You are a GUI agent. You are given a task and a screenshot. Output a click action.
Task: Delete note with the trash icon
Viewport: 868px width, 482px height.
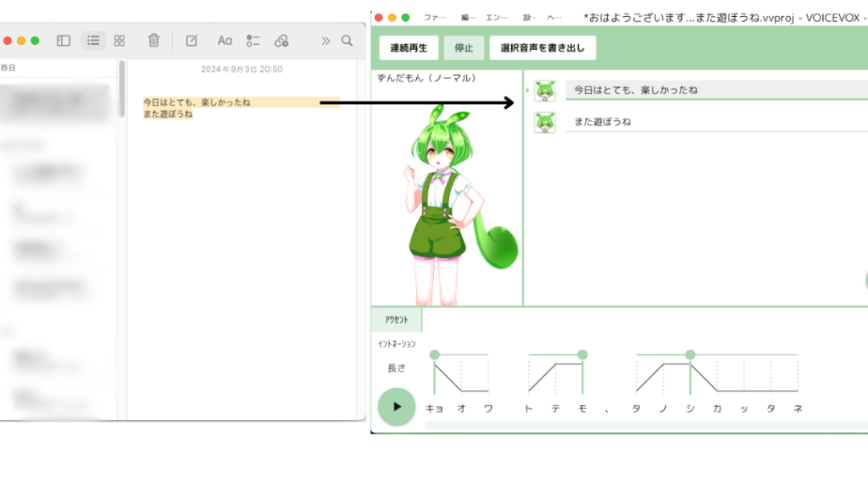[153, 41]
